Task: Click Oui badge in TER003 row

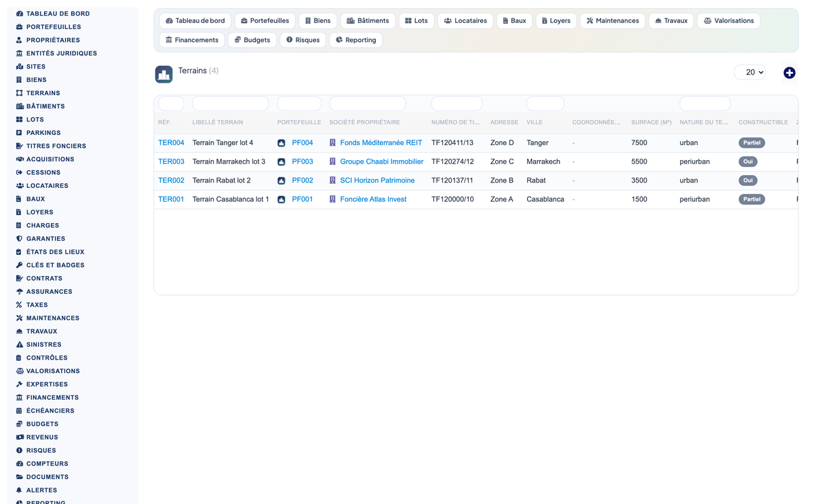Action: click(748, 161)
